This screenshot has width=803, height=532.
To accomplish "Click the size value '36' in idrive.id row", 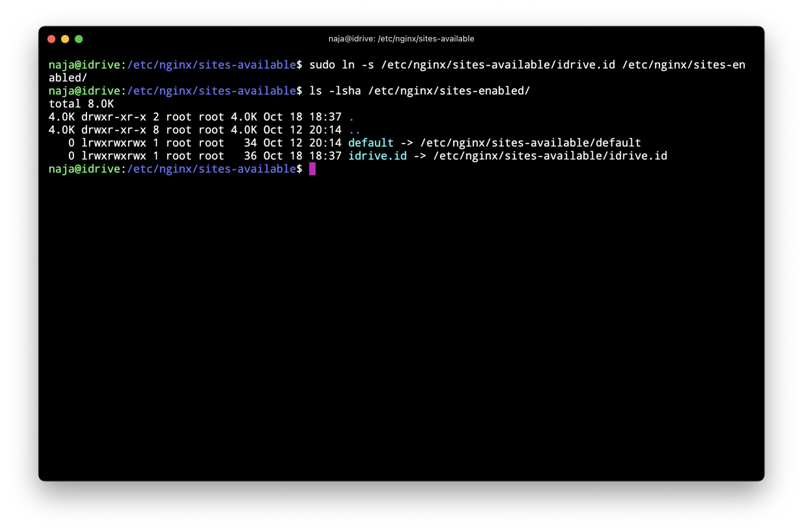I will (250, 156).
